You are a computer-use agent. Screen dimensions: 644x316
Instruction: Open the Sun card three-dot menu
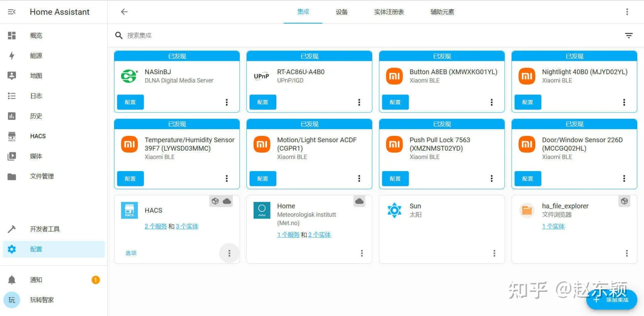[494, 253]
